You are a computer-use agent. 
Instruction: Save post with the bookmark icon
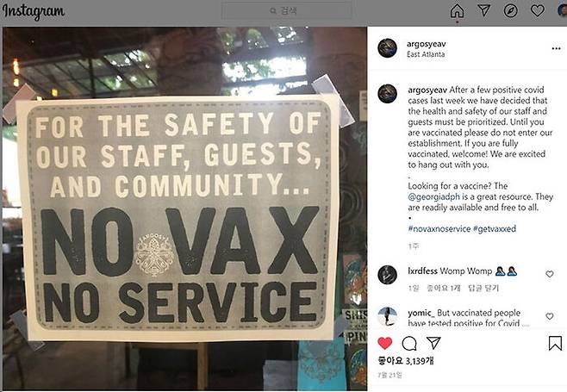(x=555, y=343)
